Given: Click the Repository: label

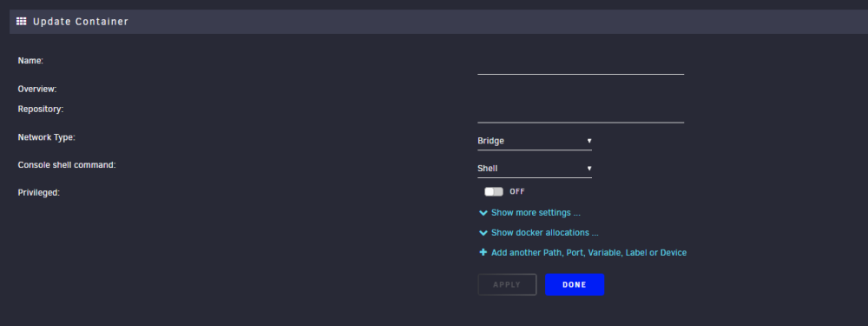Looking at the screenshot, I should (41, 110).
